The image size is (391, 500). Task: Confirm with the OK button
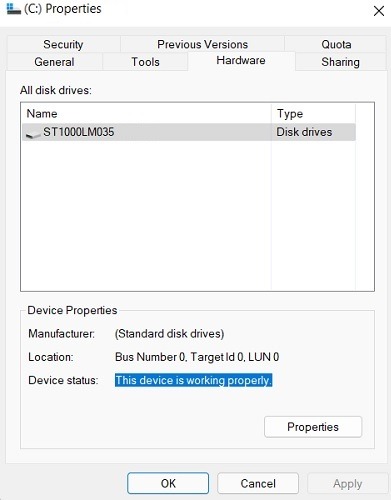click(x=168, y=483)
